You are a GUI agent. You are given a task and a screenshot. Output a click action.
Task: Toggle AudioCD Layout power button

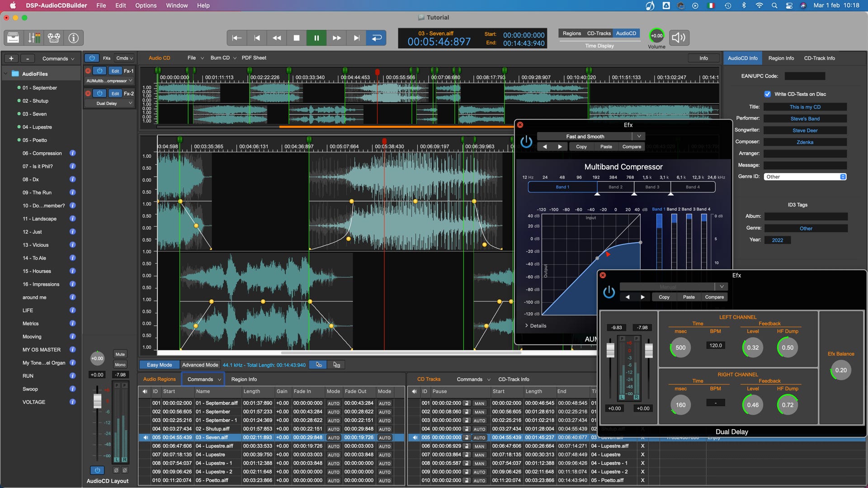click(97, 470)
